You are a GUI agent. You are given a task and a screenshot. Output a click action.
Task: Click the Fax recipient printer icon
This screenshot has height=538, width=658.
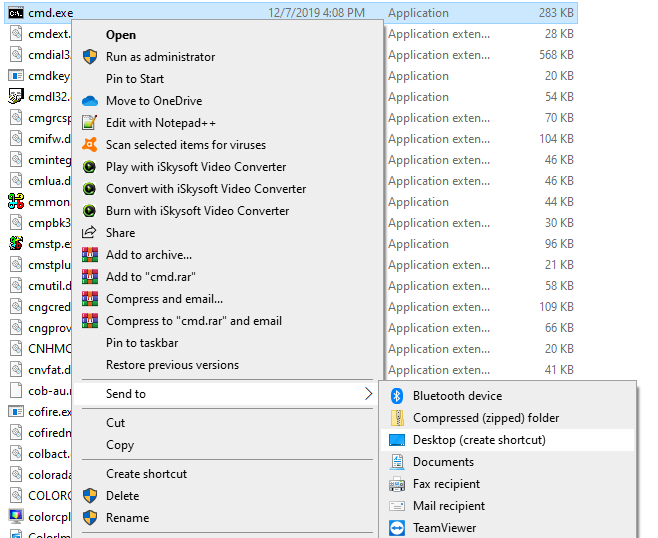397,484
